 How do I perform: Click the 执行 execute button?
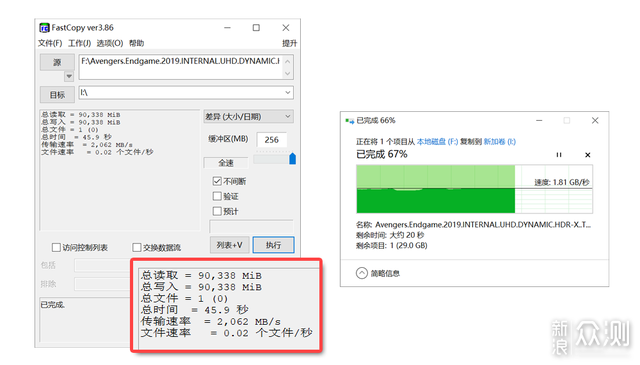(x=273, y=245)
